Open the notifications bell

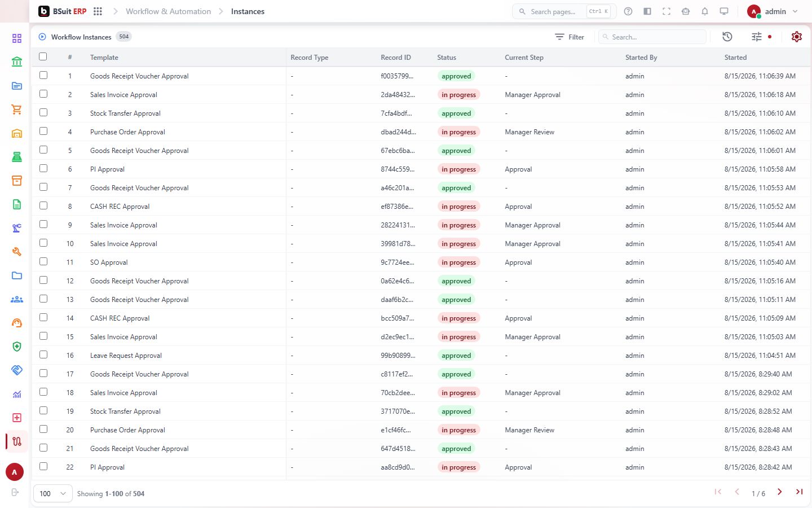pos(705,11)
